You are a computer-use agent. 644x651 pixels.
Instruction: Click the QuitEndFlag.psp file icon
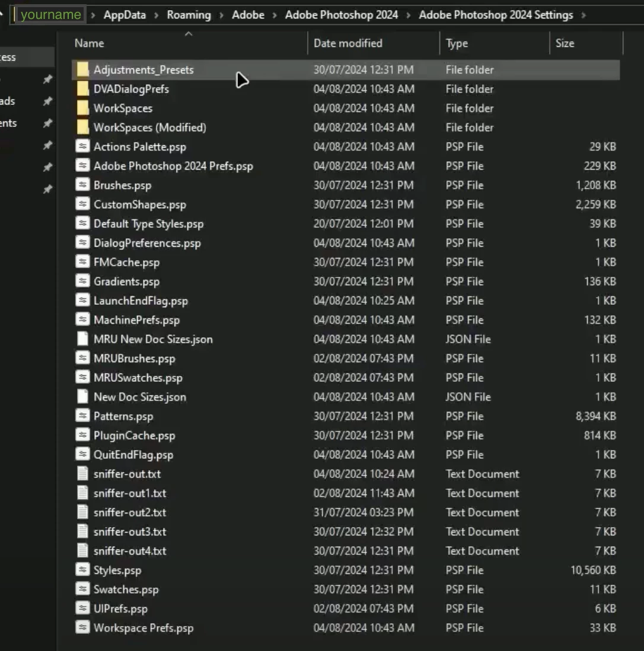click(x=82, y=454)
